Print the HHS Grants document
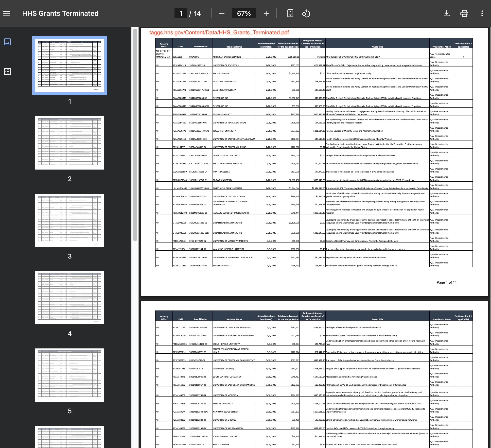The image size is (491, 448). 464,13
